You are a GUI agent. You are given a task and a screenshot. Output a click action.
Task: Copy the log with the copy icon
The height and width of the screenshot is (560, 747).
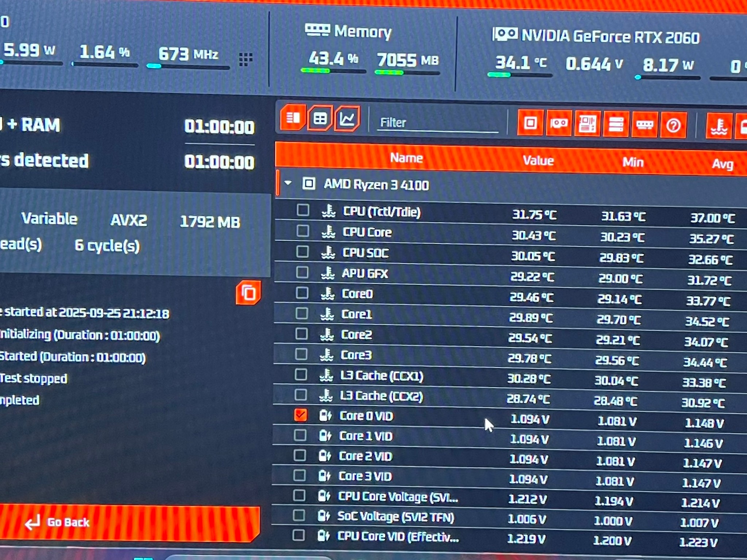click(248, 293)
